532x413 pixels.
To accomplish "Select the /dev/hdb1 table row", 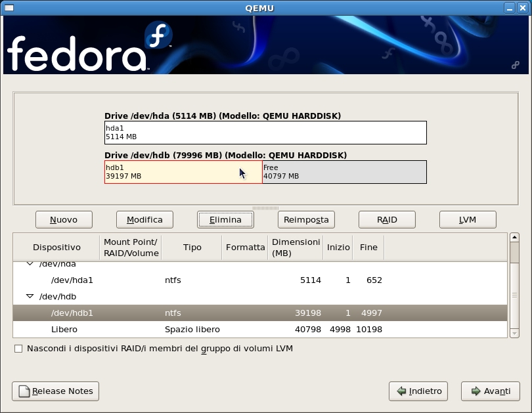I will [x=260, y=313].
